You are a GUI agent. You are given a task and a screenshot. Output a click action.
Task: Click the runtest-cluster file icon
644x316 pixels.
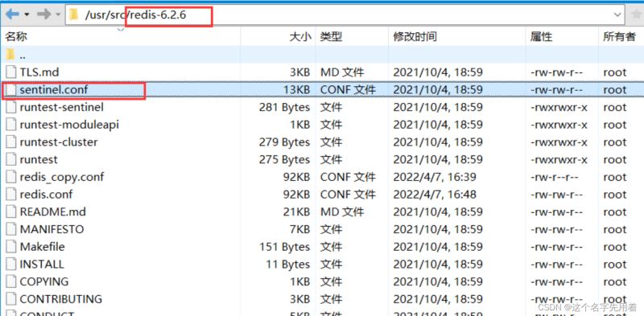[x=11, y=142]
